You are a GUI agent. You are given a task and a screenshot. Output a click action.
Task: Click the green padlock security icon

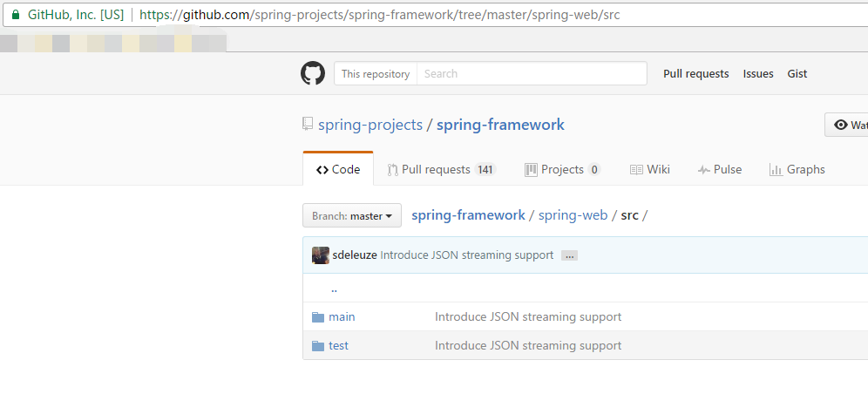pos(15,15)
